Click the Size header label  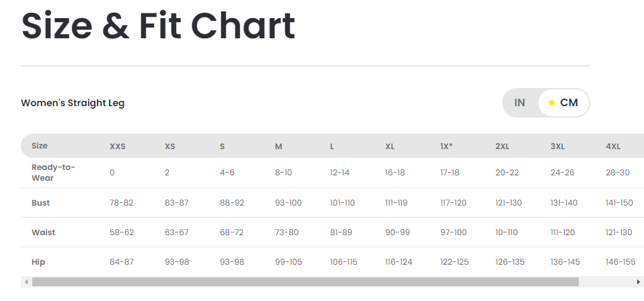[40, 146]
